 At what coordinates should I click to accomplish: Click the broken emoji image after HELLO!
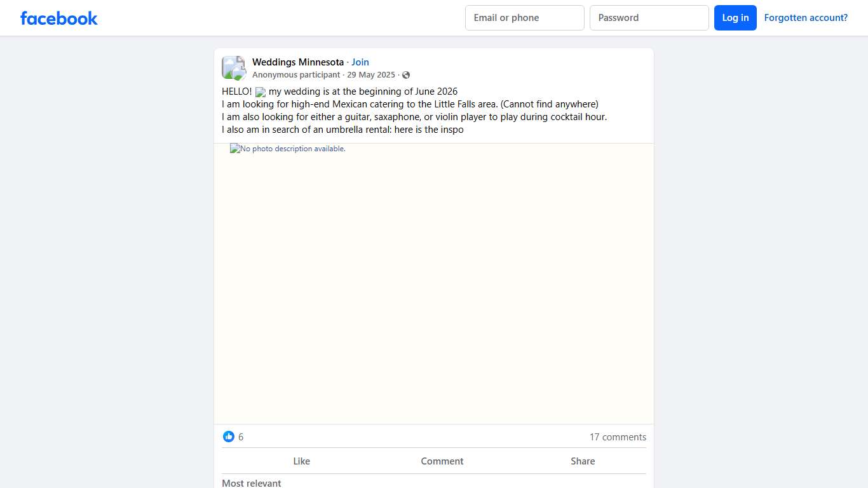[x=261, y=92]
